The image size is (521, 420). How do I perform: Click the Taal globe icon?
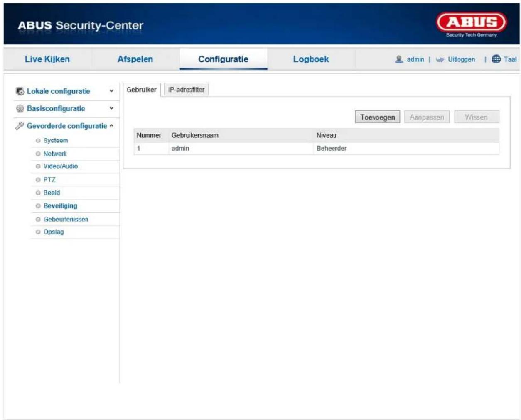(x=496, y=59)
